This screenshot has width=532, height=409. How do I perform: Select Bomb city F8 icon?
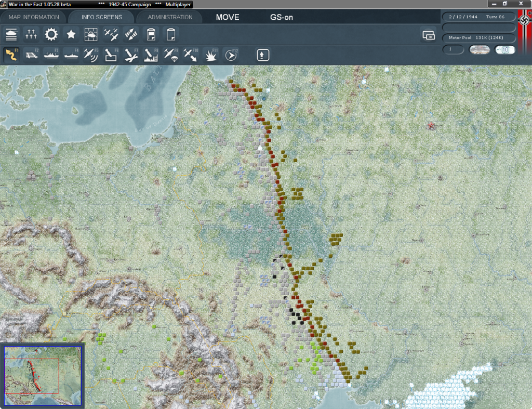pos(151,55)
